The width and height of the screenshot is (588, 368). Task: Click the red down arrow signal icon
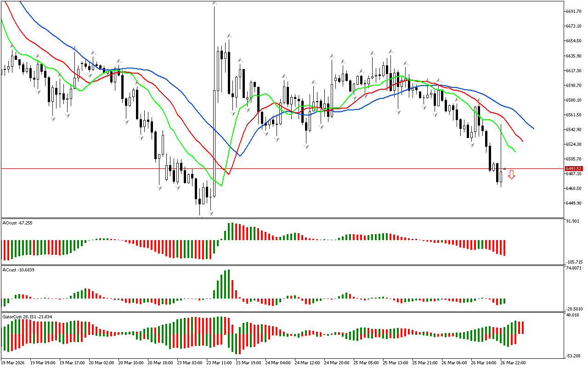(x=511, y=174)
